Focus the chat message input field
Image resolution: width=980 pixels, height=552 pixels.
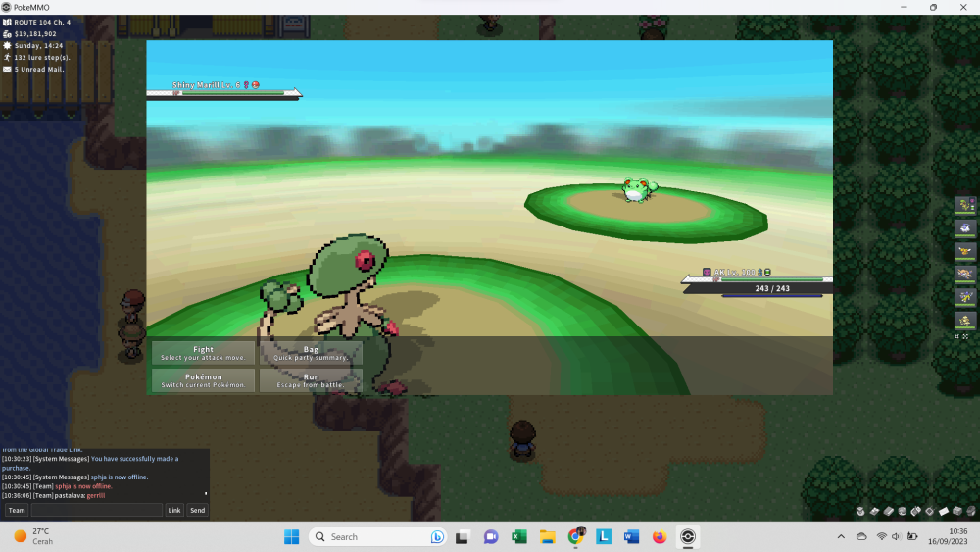(97, 510)
